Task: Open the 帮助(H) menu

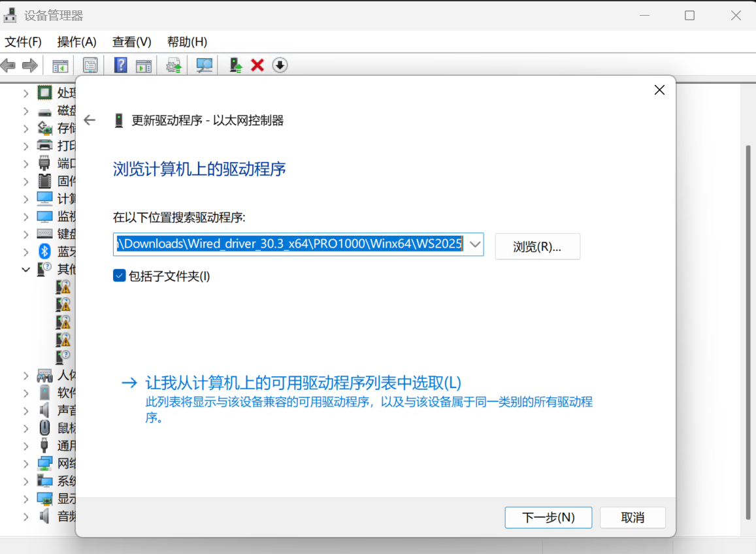Action: coord(187,42)
